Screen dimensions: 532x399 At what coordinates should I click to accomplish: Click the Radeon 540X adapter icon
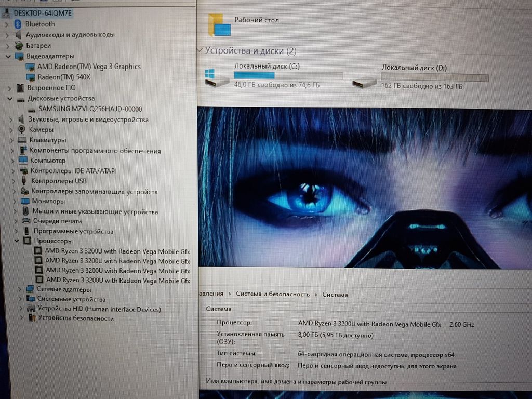(x=31, y=77)
